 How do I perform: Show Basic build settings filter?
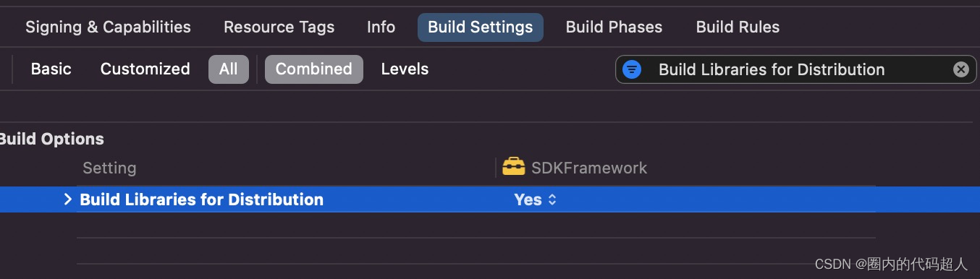51,69
